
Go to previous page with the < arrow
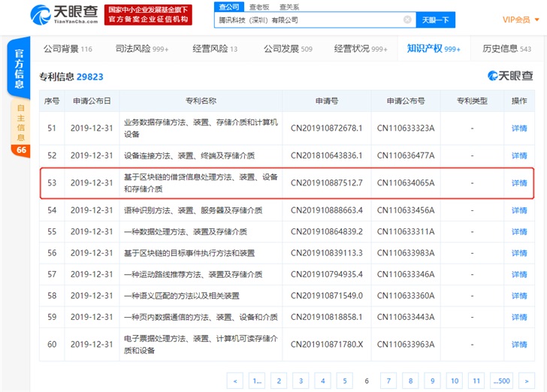(235, 381)
